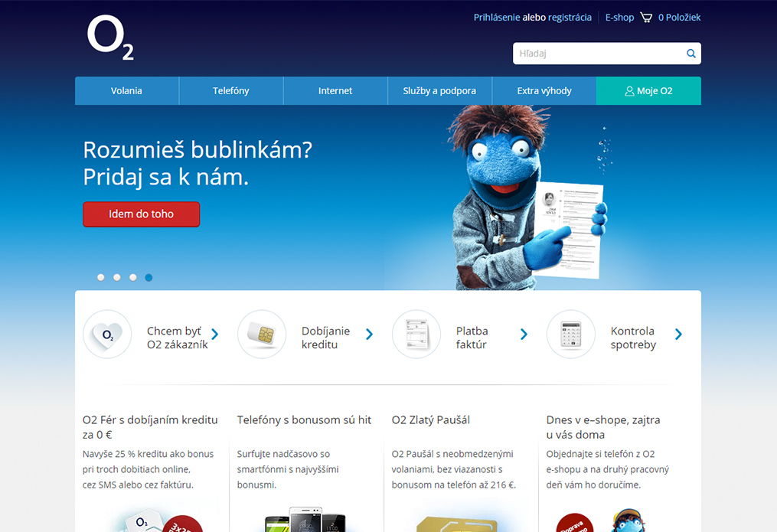Click heading O2 Zlatý Paušál
The height and width of the screenshot is (532, 777).
tap(431, 420)
